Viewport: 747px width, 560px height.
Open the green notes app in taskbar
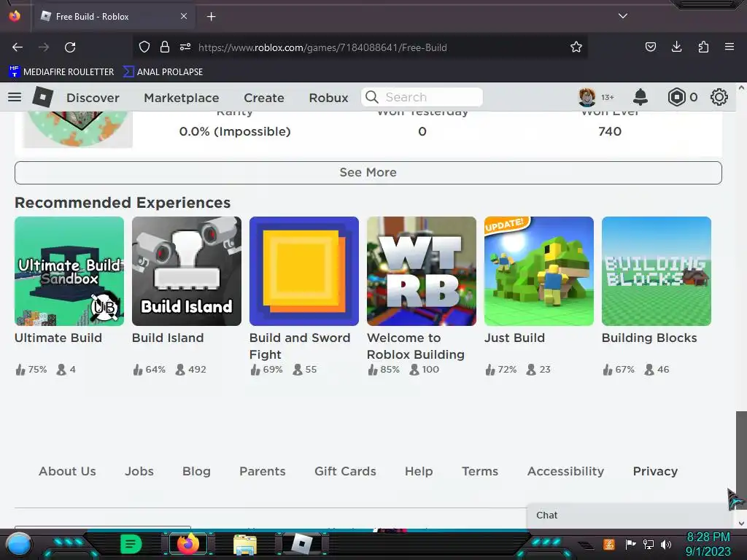click(131, 544)
